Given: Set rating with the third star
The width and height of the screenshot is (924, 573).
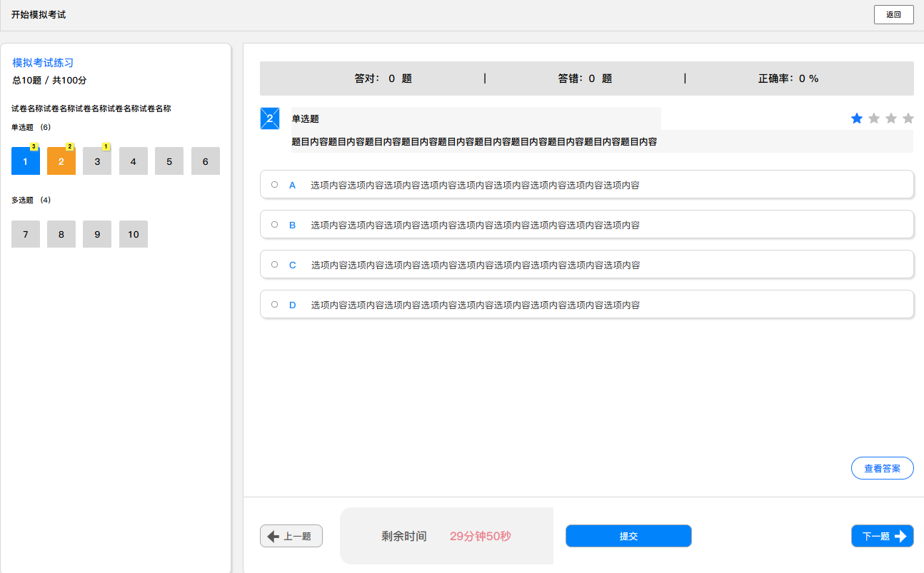Looking at the screenshot, I should (891, 118).
